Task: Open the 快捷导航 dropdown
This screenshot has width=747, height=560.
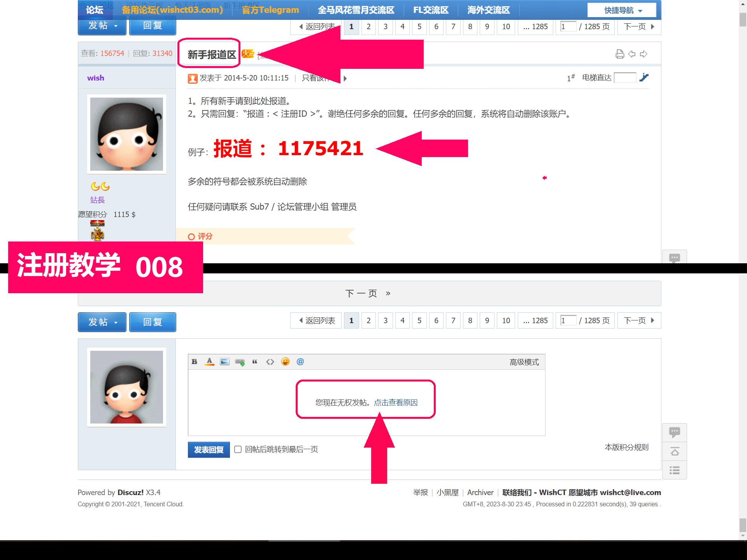Action: (622, 10)
